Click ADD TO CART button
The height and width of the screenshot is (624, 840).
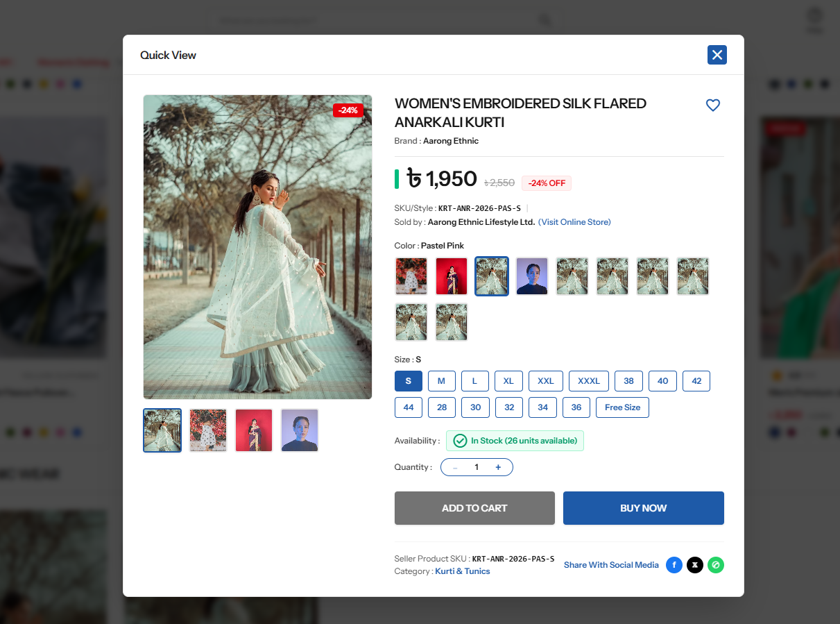pos(474,508)
